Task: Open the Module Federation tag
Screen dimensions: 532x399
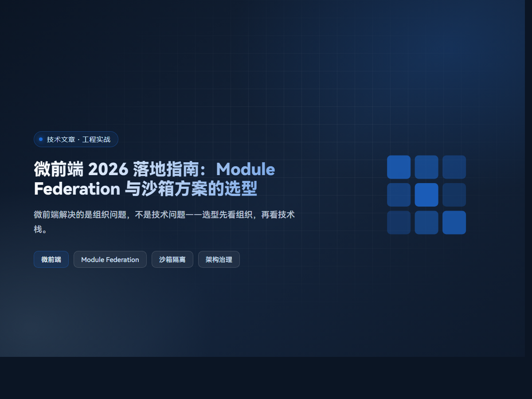Action: point(110,259)
